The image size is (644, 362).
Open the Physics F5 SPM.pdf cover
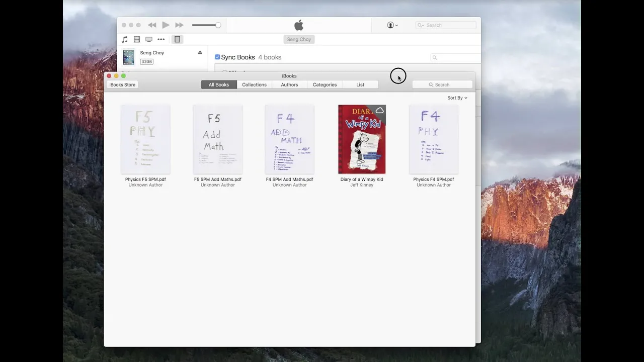[x=145, y=139]
